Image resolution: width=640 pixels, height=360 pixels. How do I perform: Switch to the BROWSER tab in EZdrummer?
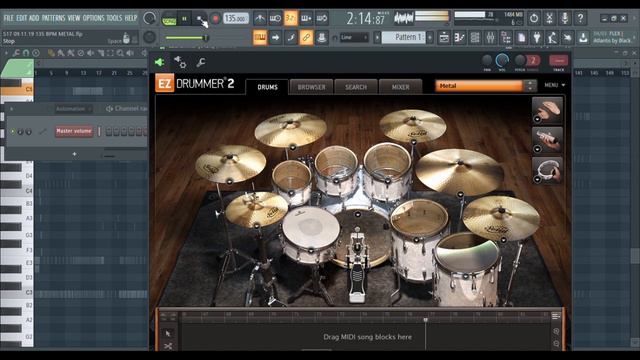[x=311, y=87]
